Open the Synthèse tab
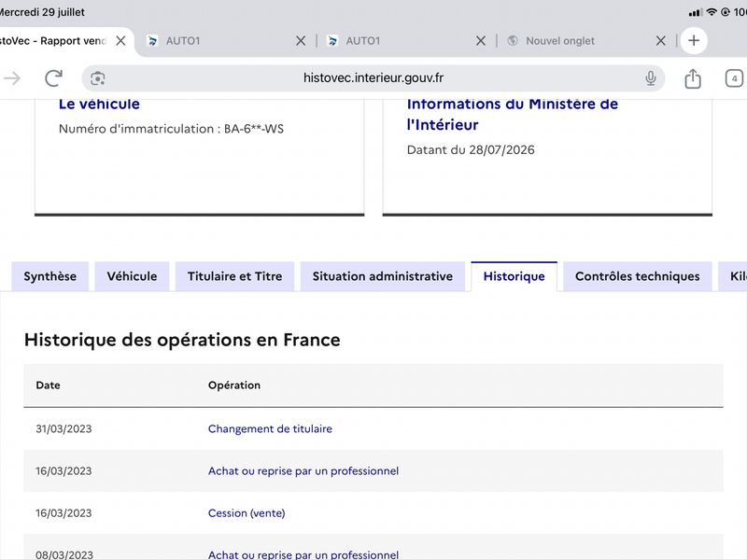This screenshot has width=747, height=560. pyautogui.click(x=50, y=276)
